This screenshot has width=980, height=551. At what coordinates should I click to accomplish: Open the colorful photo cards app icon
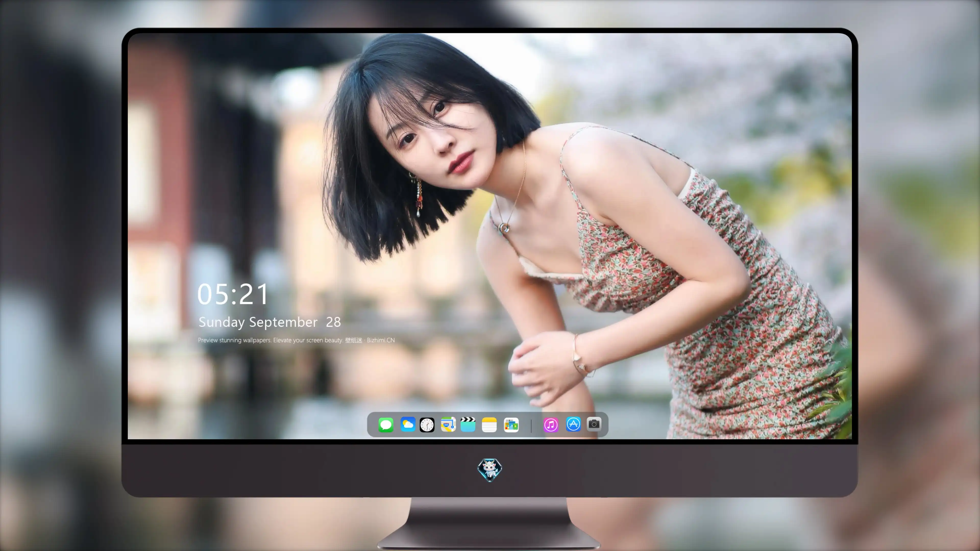click(x=511, y=424)
